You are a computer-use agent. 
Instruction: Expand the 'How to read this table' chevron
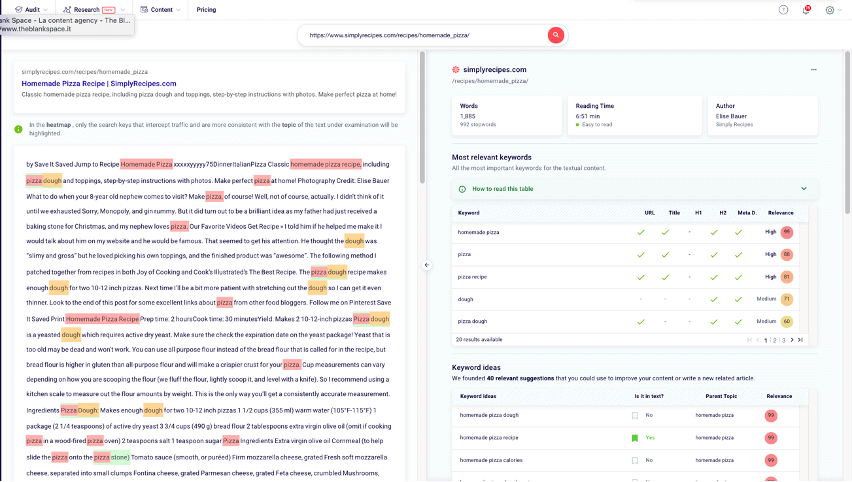[x=804, y=189]
